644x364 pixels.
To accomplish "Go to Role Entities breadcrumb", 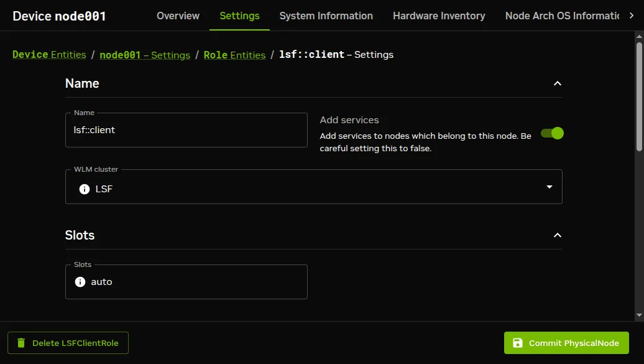I will (x=234, y=55).
